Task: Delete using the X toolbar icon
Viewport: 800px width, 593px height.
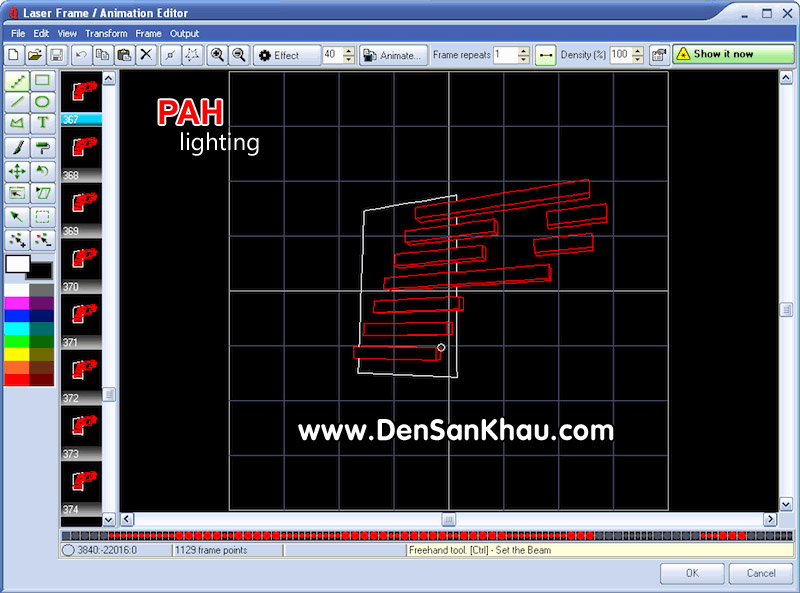Action: [x=146, y=55]
